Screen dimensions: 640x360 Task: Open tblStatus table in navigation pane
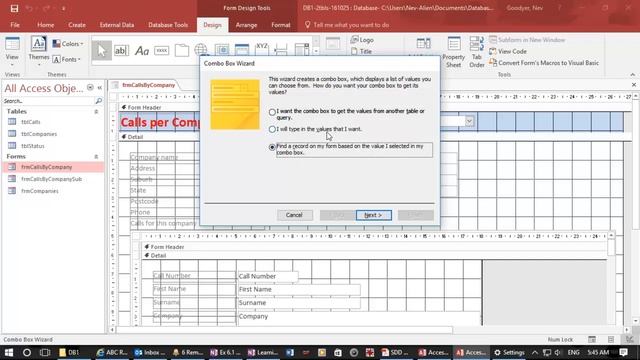pyautogui.click(x=33, y=146)
